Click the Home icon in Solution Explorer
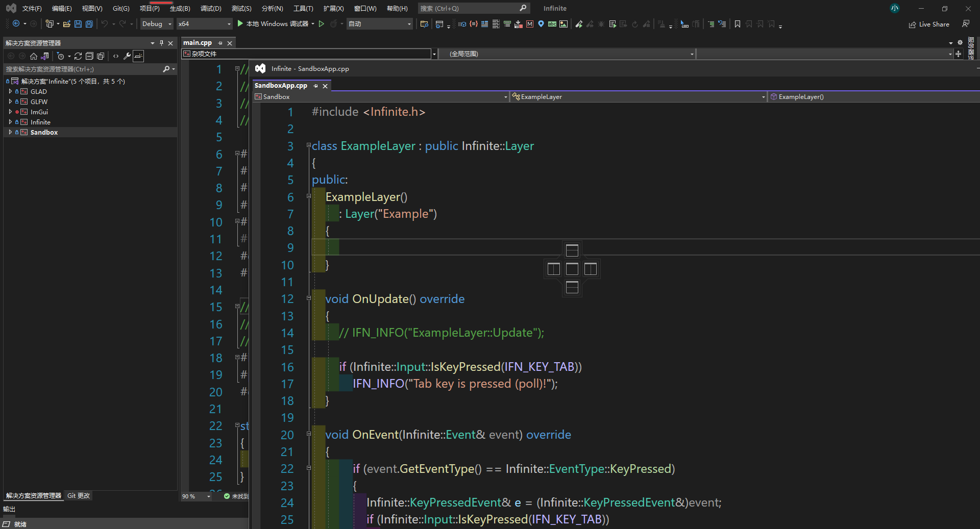980x529 pixels. [34, 56]
